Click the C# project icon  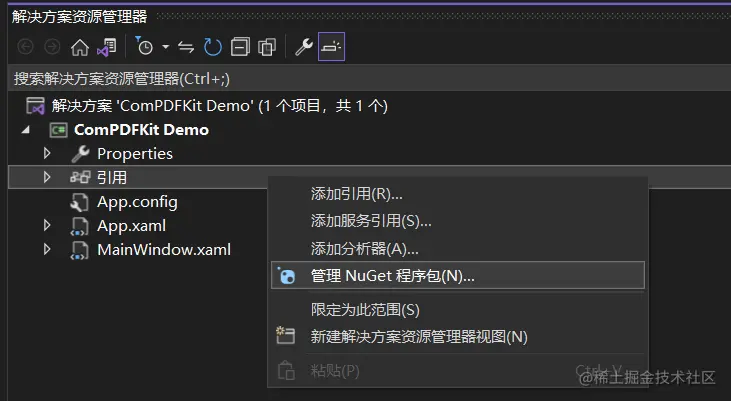pos(59,130)
